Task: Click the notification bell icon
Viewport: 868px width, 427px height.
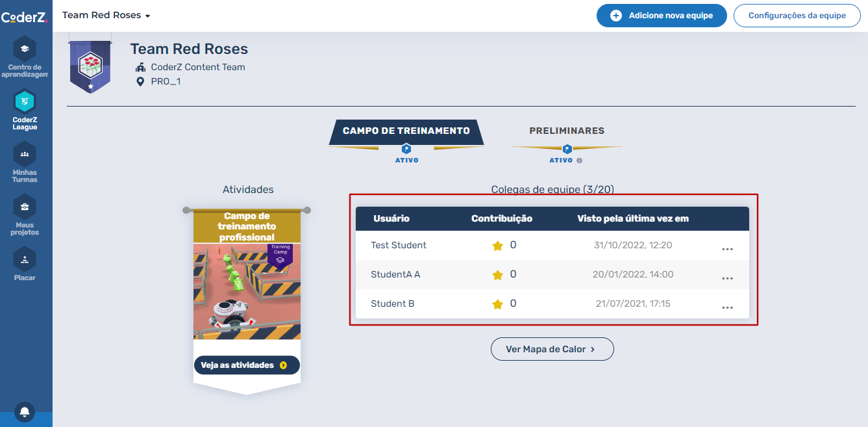Action: point(25,412)
